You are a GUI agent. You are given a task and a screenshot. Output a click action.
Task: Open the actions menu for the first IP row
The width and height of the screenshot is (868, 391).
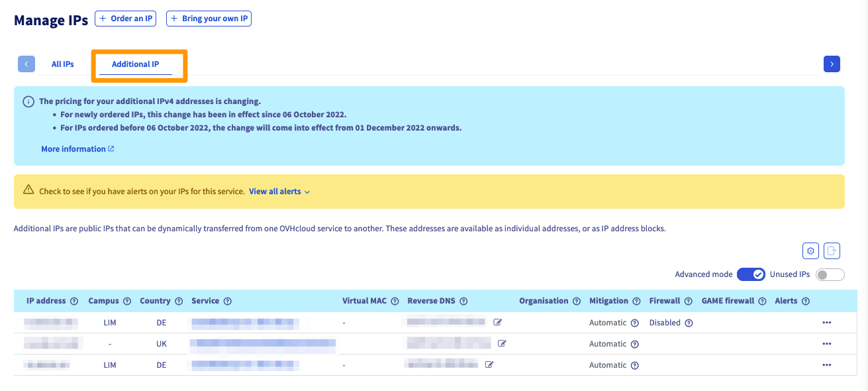826,322
